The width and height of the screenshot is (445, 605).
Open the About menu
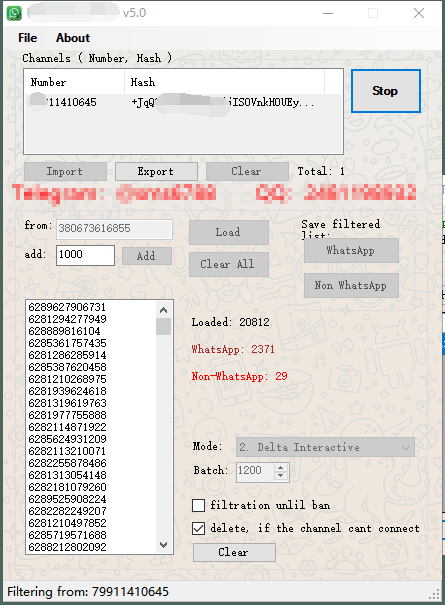(x=73, y=38)
